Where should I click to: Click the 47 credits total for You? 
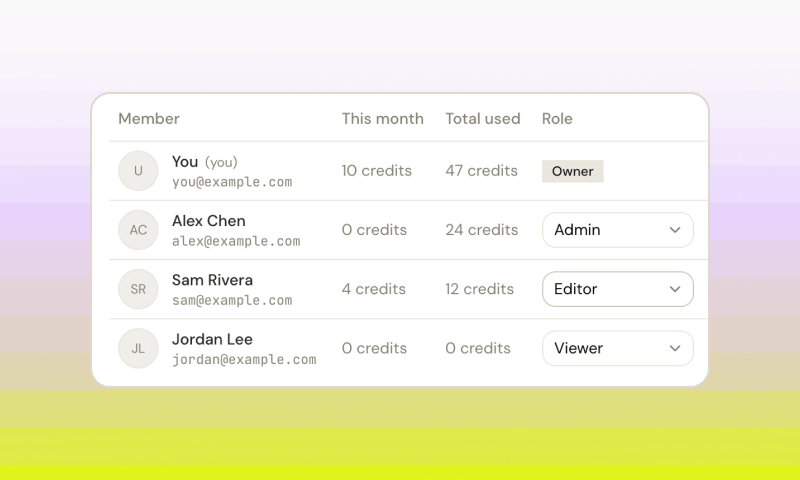(482, 171)
